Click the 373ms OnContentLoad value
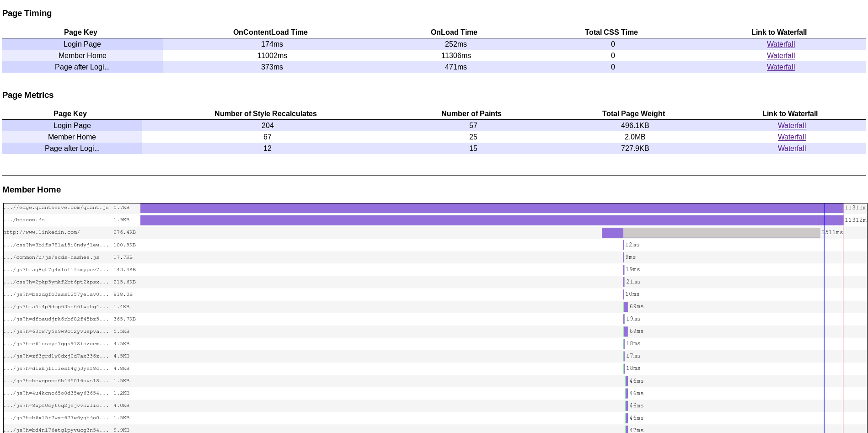The width and height of the screenshot is (868, 433). pos(272,67)
